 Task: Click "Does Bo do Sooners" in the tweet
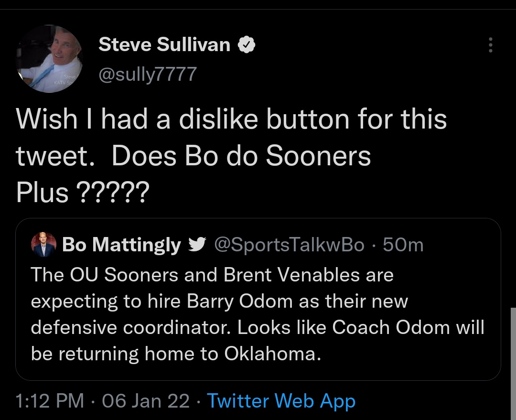click(x=241, y=155)
